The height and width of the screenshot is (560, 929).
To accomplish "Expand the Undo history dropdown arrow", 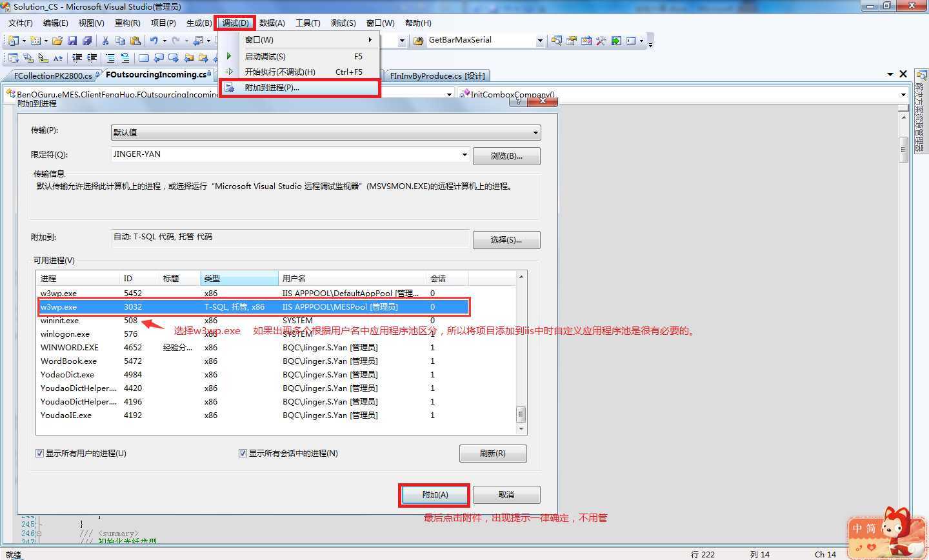I will (x=165, y=41).
